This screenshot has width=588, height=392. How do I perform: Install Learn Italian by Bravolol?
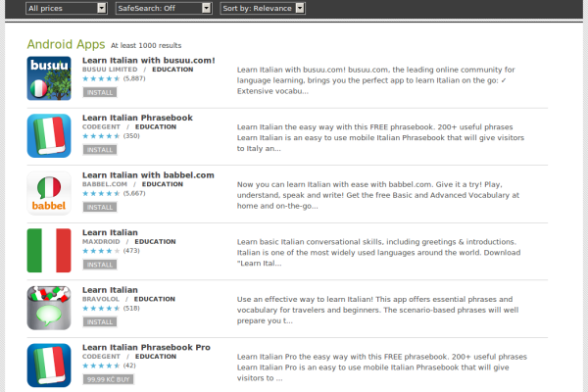point(100,321)
